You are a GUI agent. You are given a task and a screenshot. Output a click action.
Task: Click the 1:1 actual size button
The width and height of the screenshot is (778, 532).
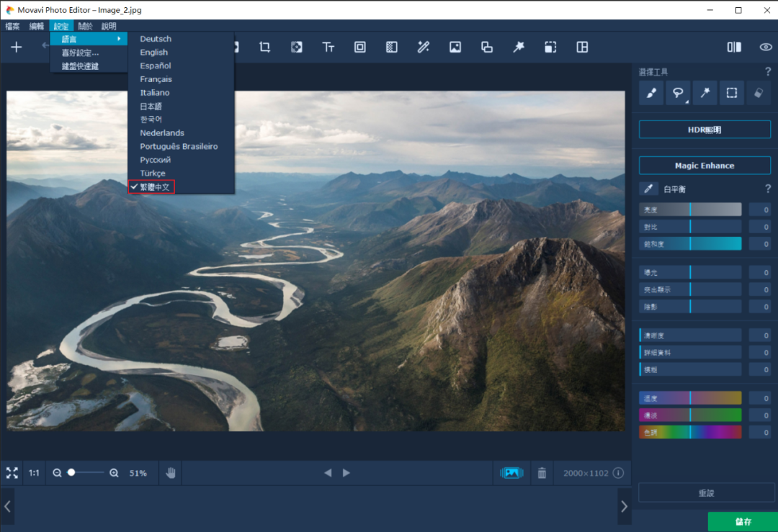point(34,473)
